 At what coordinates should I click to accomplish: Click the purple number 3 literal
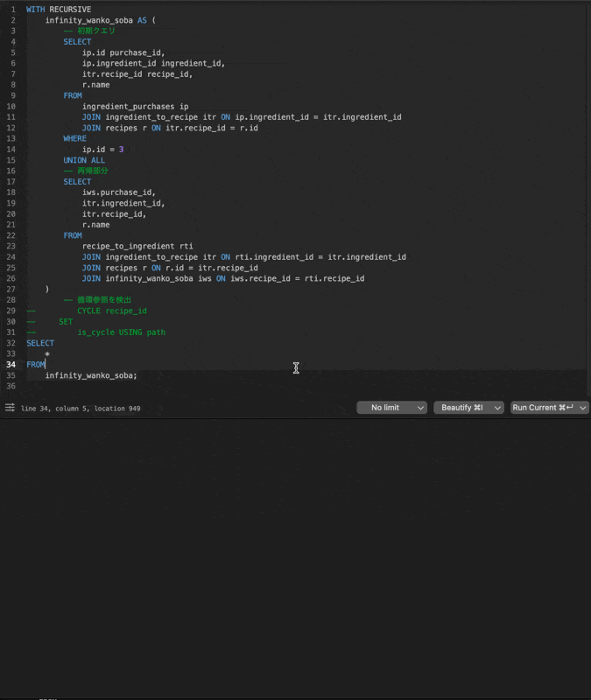pyautogui.click(x=121, y=150)
